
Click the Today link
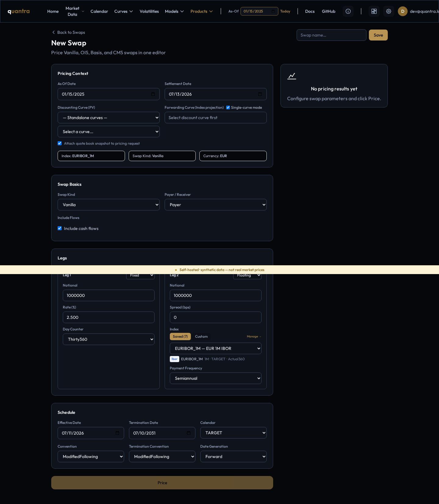[x=285, y=11]
